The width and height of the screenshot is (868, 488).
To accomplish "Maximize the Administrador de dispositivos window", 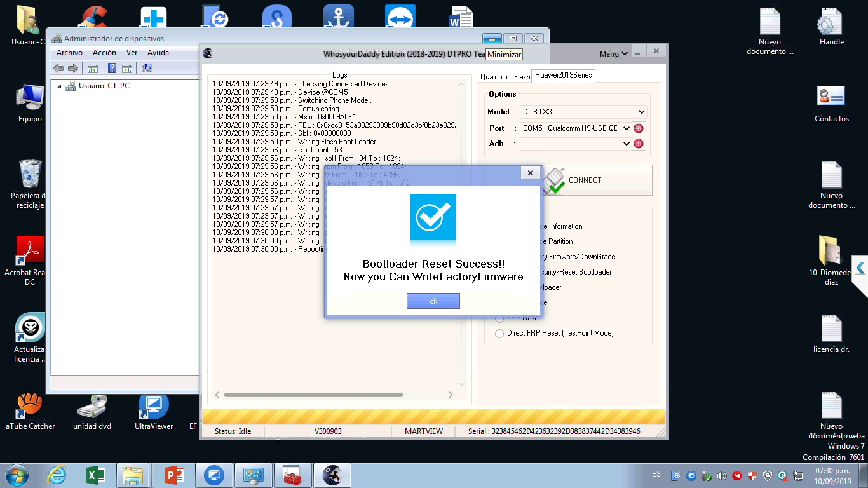I will click(513, 38).
